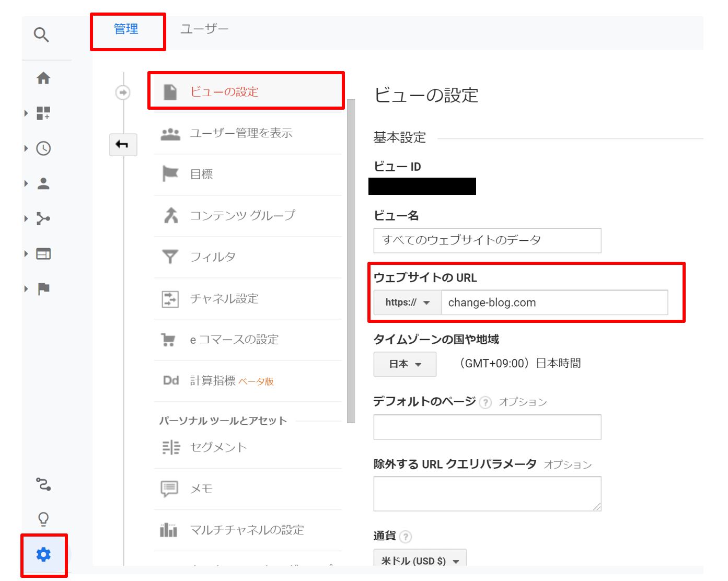Open the Audience reports person icon

click(x=44, y=183)
